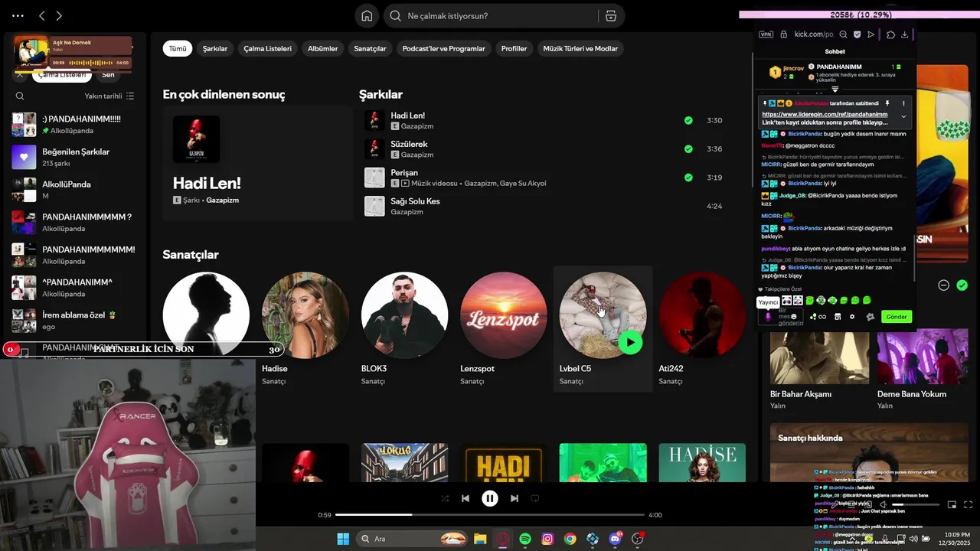Toggle green checkmark in now-playing panel
The image size is (980, 551).
962,285
